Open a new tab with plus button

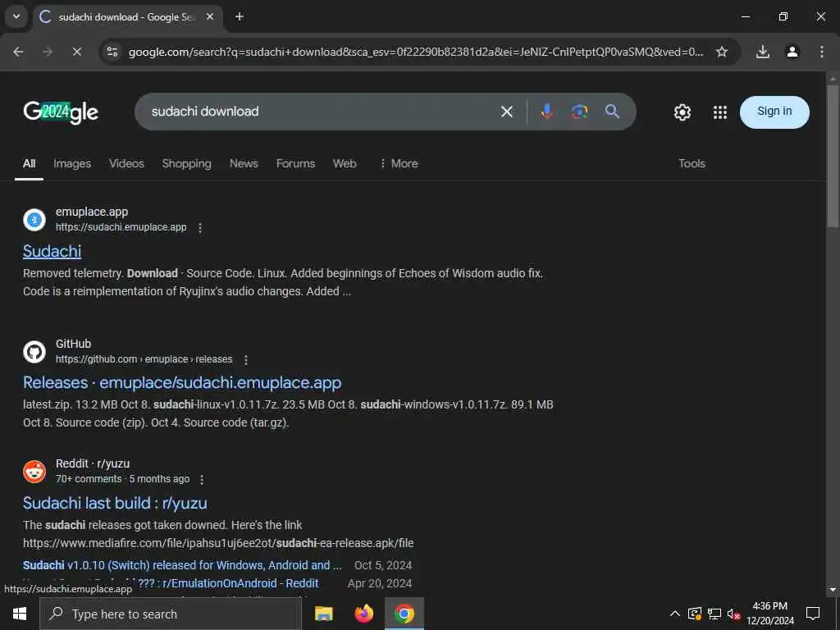(x=240, y=16)
